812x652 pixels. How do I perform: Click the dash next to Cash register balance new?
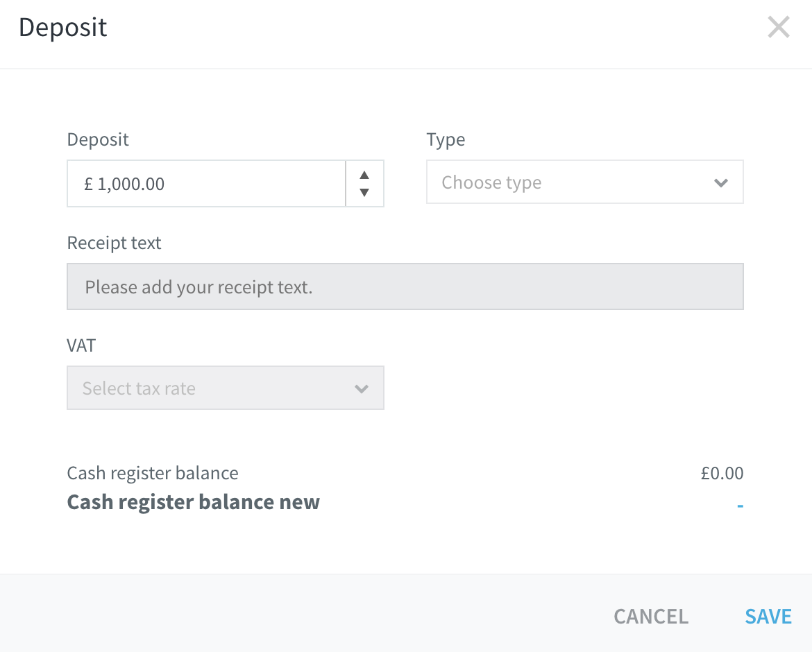coord(739,505)
